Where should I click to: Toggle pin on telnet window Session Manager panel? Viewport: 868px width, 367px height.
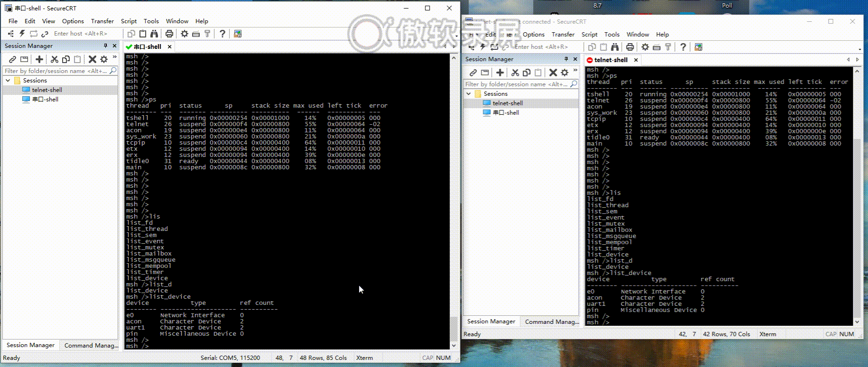[566, 59]
